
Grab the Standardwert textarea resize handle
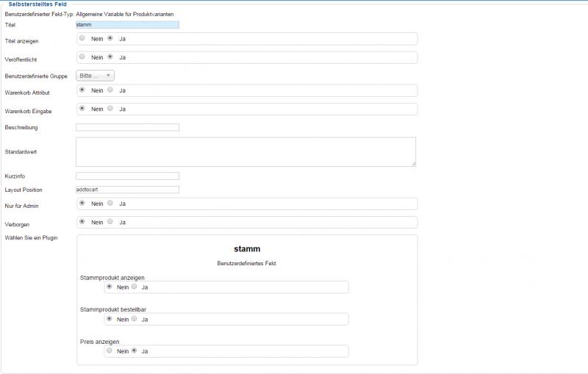coord(413,164)
